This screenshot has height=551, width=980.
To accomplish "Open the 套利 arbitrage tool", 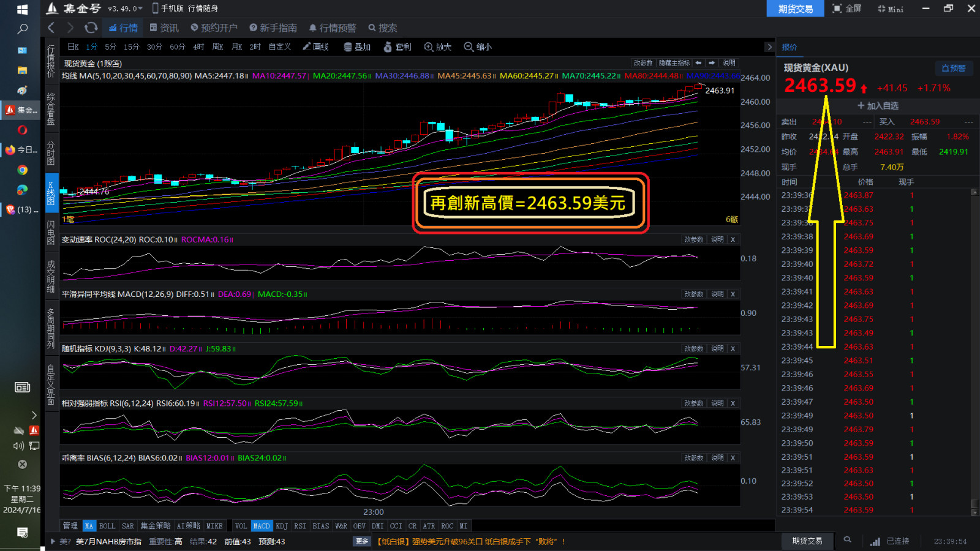I will pos(397,47).
